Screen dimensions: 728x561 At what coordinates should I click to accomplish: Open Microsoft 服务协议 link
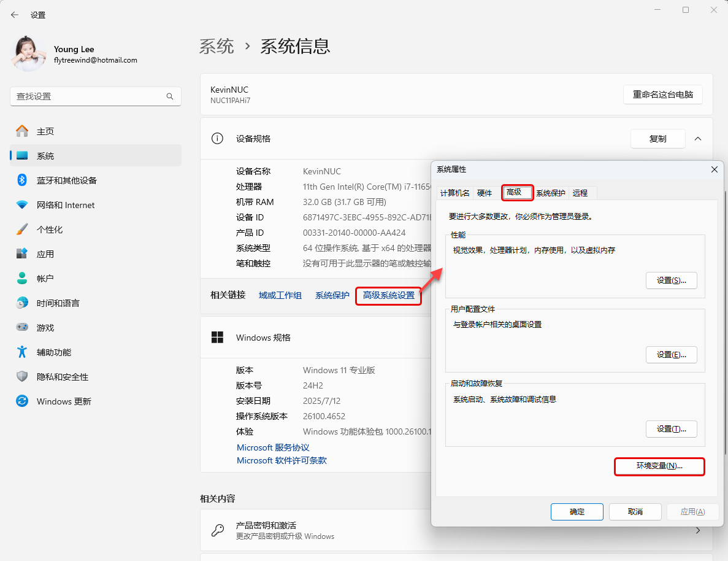point(273,447)
